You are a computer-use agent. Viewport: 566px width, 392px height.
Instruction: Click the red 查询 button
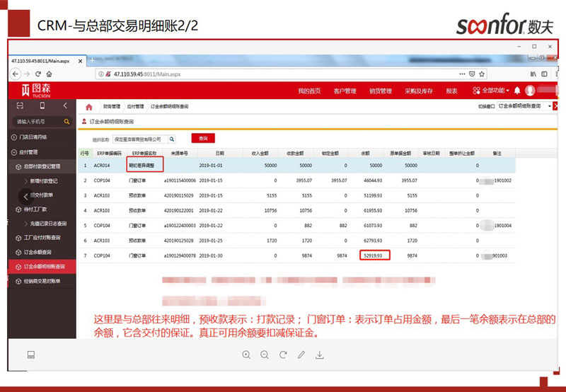pos(203,139)
